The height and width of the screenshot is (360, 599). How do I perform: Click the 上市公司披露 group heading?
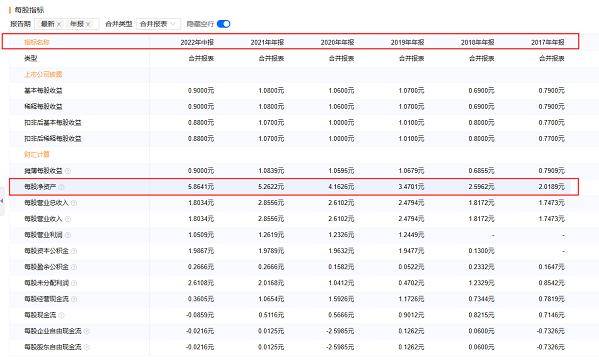point(43,75)
